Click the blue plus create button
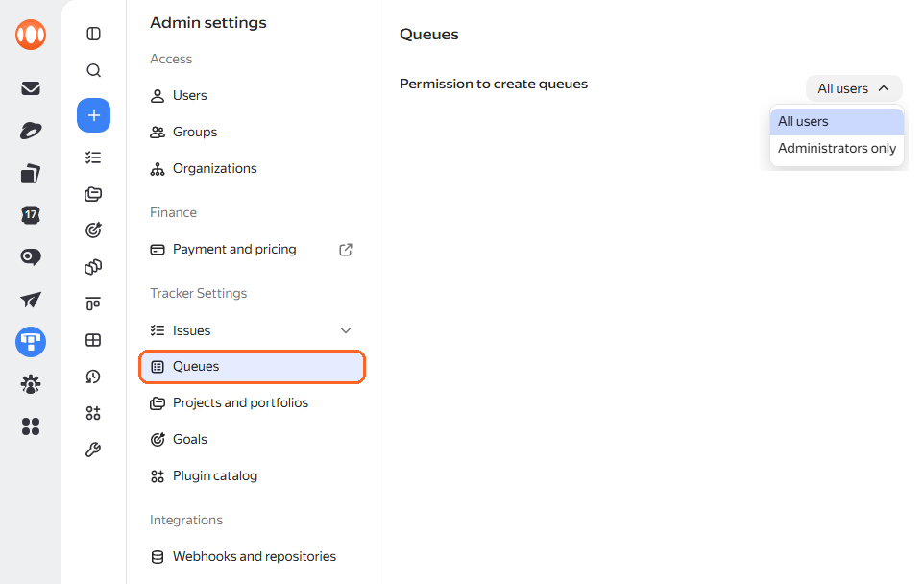 click(94, 115)
